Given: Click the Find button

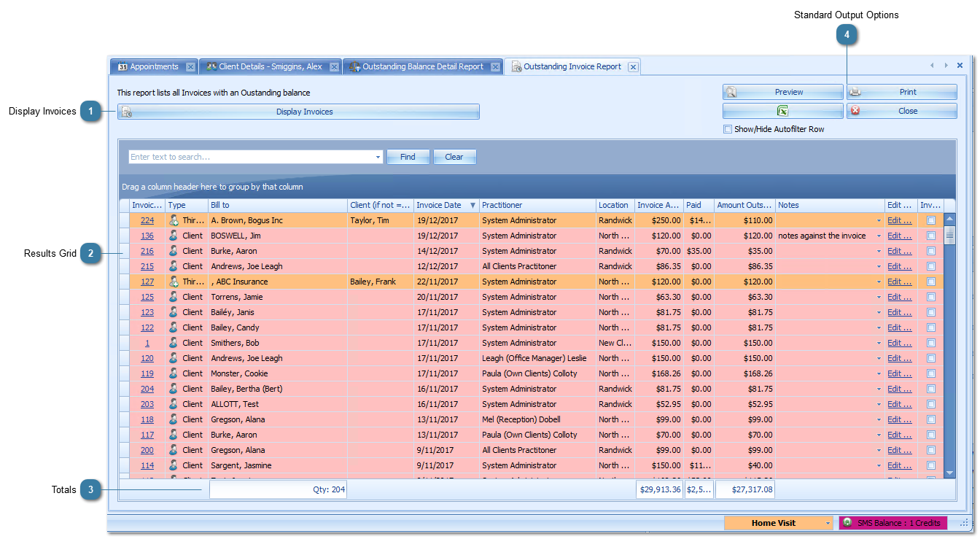Looking at the screenshot, I should [408, 157].
